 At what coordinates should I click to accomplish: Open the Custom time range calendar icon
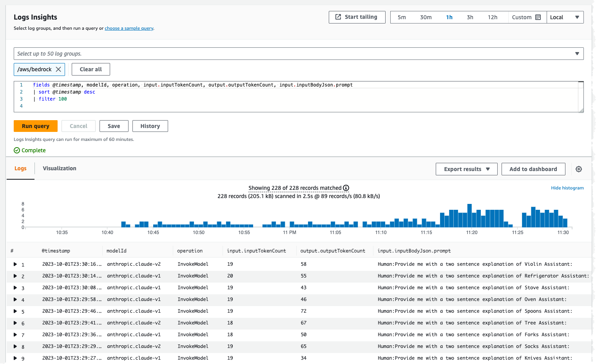click(x=539, y=17)
